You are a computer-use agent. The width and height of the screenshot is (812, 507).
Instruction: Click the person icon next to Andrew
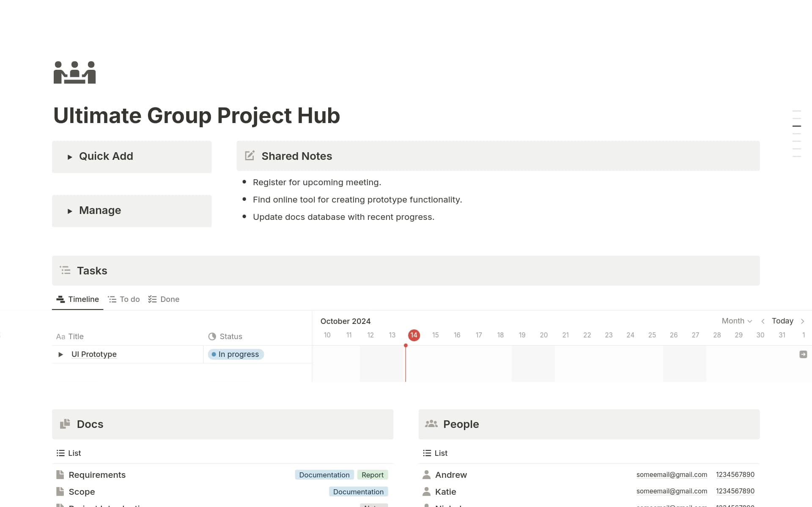pos(426,474)
